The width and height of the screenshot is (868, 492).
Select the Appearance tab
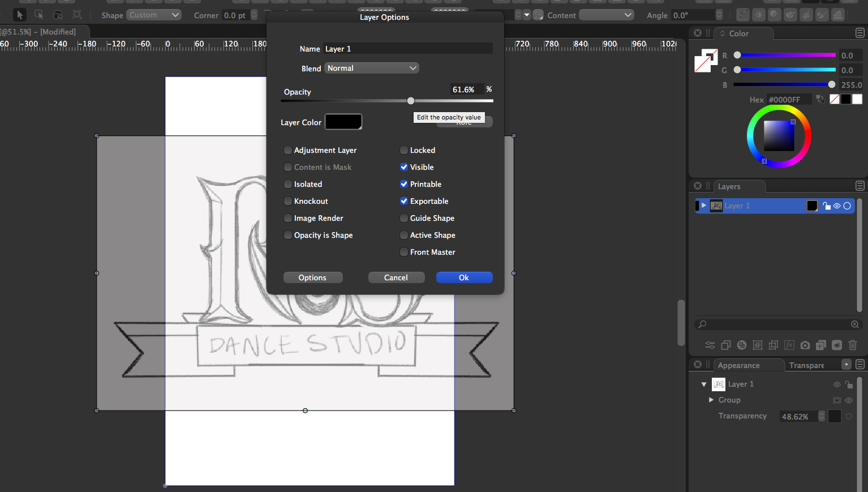[x=738, y=365]
